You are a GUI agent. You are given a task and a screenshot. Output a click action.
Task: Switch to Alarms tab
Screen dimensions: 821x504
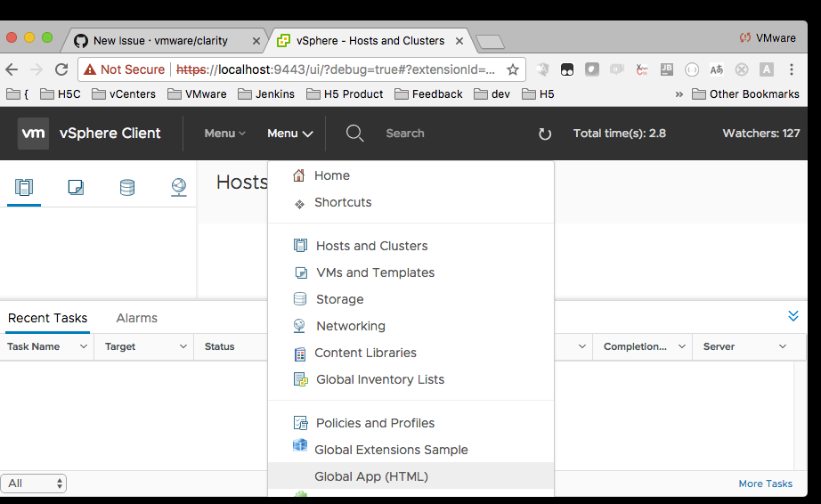pyautogui.click(x=136, y=318)
